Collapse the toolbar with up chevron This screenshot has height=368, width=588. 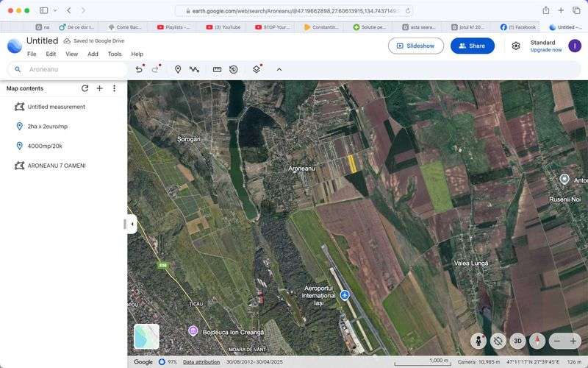(x=279, y=69)
